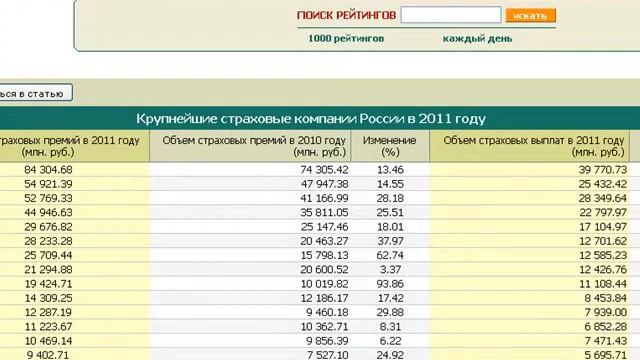Select the 28 233.28 cell
The height and width of the screenshot is (360, 640).
48,241
